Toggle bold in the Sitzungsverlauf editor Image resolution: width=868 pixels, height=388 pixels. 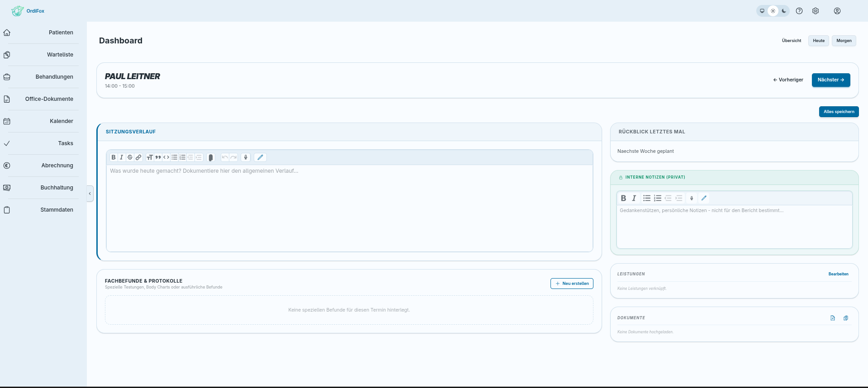(114, 157)
